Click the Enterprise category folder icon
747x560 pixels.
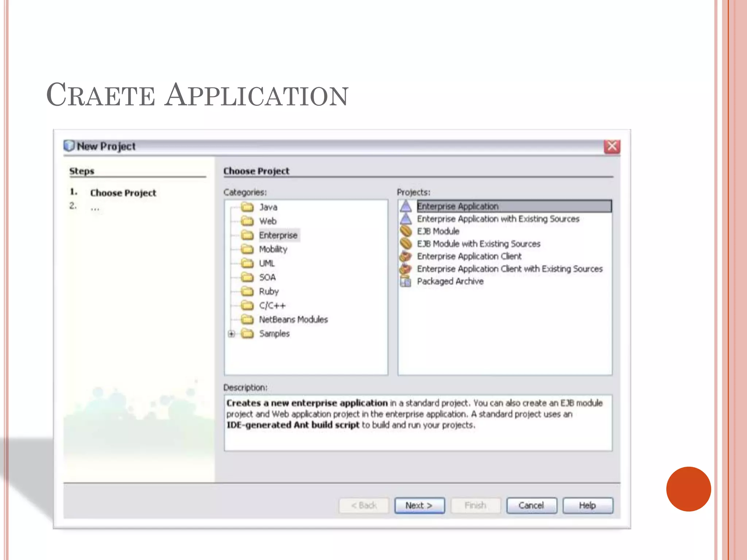(248, 235)
